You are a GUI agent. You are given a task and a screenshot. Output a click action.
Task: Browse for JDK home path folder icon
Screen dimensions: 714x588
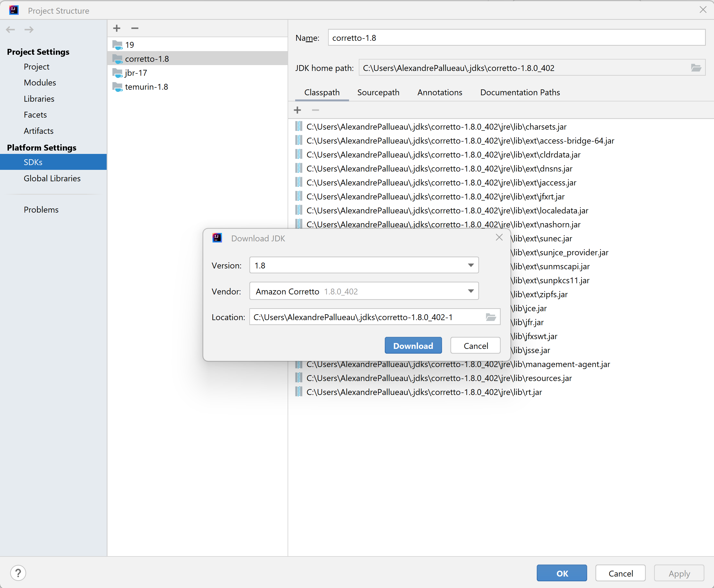(696, 68)
